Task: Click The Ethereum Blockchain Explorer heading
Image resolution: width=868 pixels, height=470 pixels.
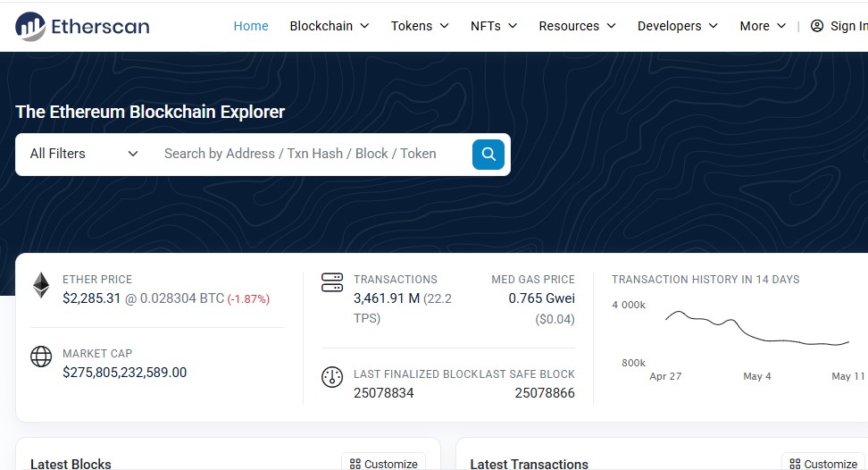Action: pos(150,112)
